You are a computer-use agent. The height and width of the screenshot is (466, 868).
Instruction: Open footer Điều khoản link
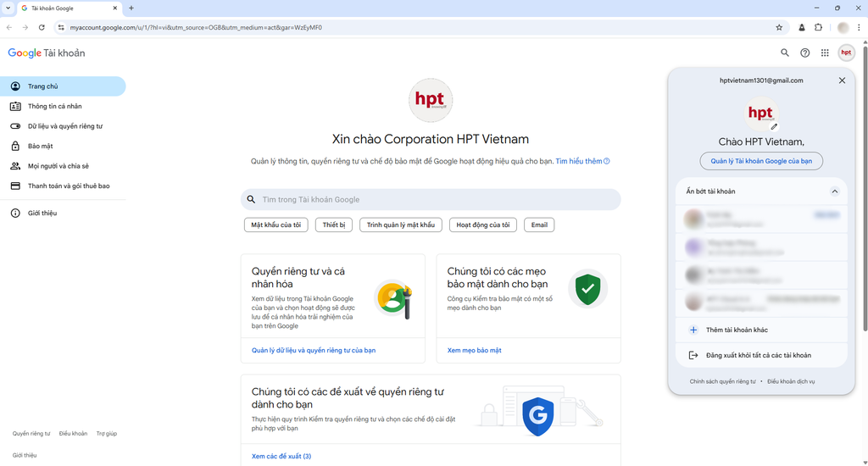[x=73, y=433]
